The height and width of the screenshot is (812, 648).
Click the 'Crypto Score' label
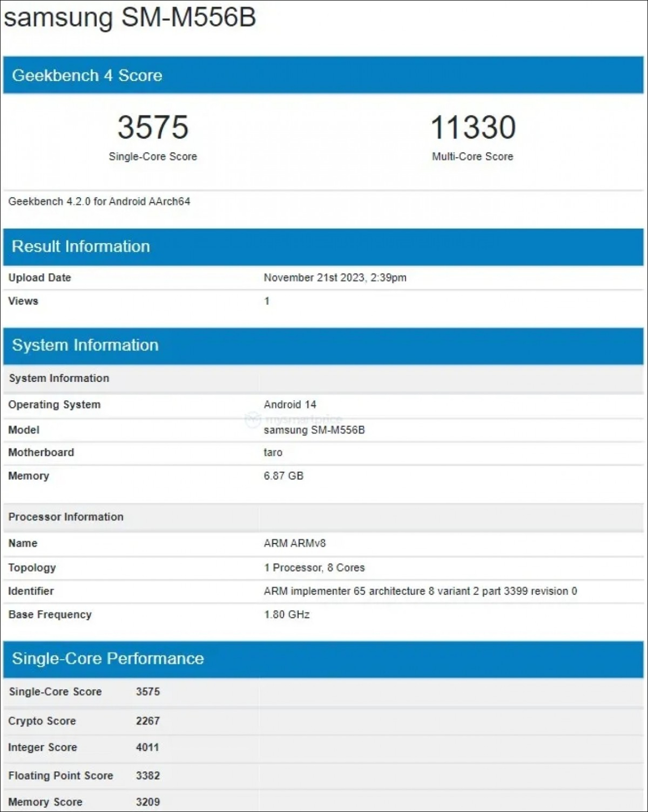click(x=42, y=721)
